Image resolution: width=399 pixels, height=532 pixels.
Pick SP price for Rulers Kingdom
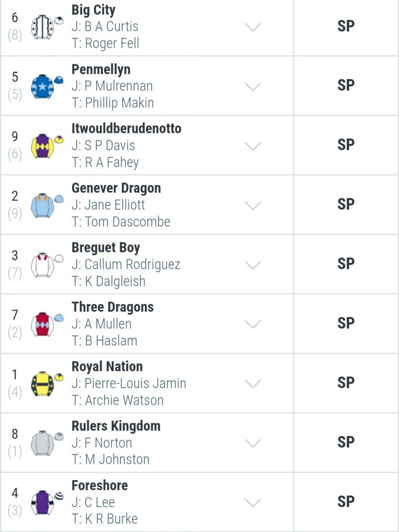click(345, 443)
